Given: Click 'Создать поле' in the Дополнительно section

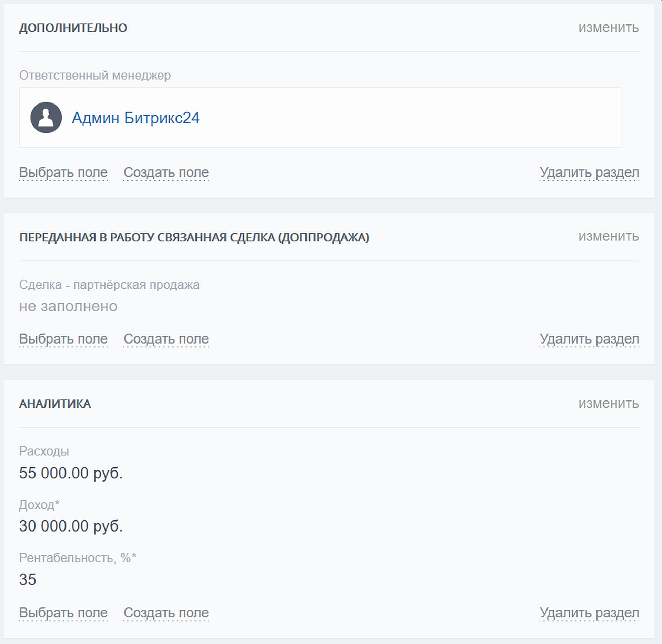Looking at the screenshot, I should click(166, 172).
